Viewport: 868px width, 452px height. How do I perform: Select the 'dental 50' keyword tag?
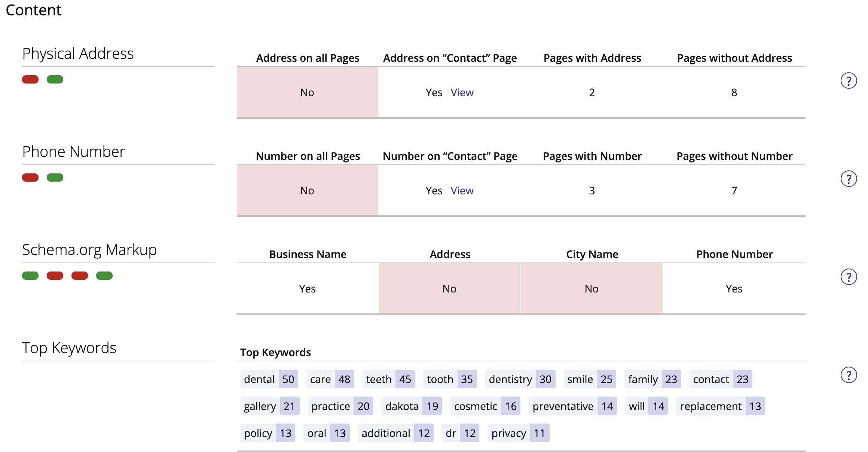point(269,379)
